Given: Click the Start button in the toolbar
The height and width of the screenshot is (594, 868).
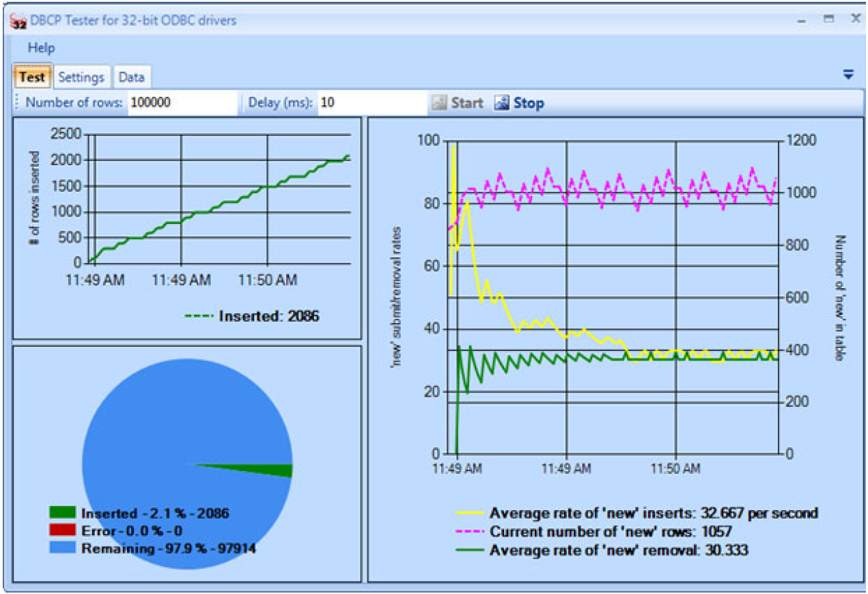Looking at the screenshot, I should coord(458,103).
